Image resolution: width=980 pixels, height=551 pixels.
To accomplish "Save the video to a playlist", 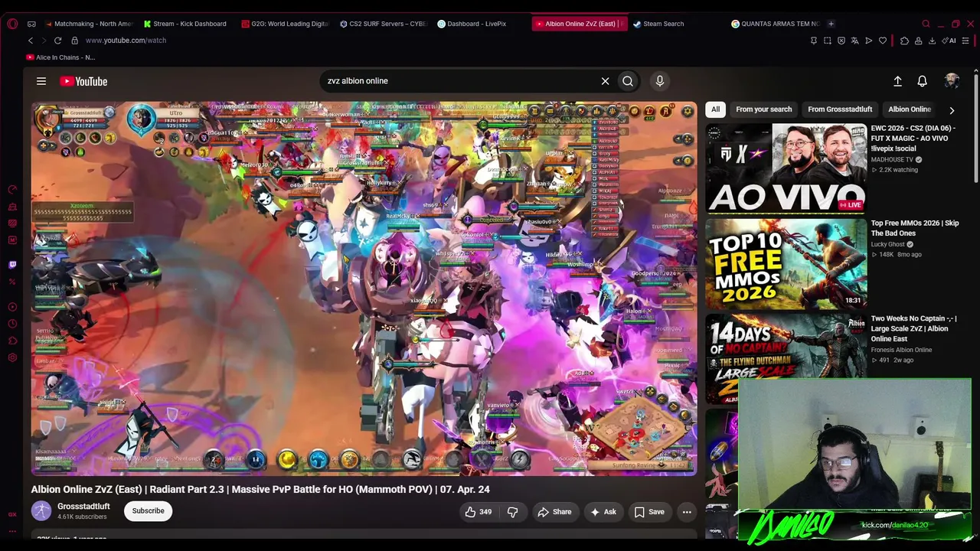I will point(648,512).
